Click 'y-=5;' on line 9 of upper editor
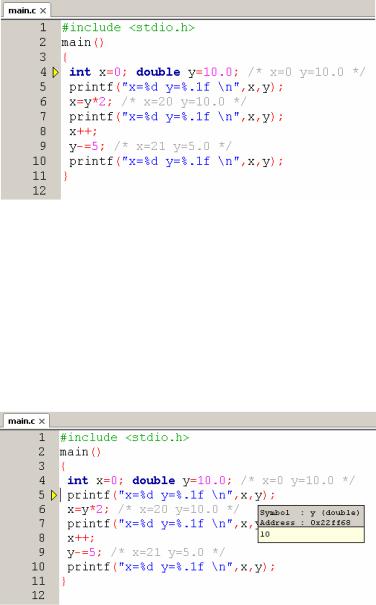The height and width of the screenshot is (605, 376). 87,147
